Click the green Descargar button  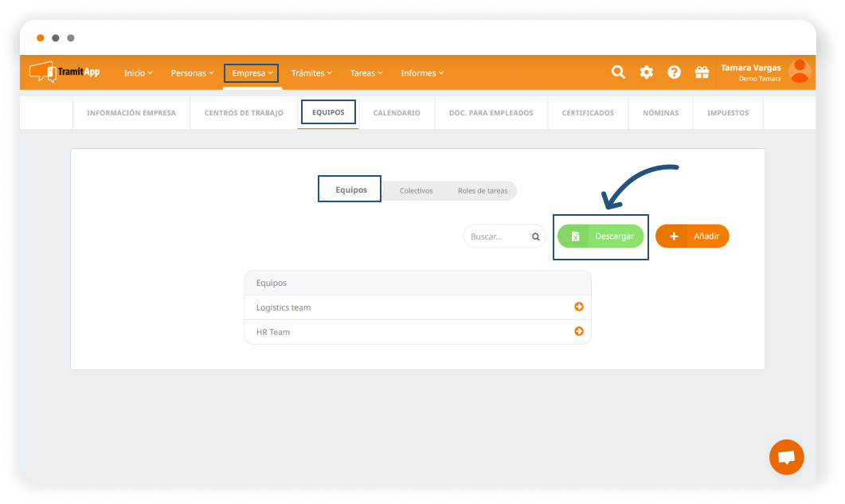point(600,236)
